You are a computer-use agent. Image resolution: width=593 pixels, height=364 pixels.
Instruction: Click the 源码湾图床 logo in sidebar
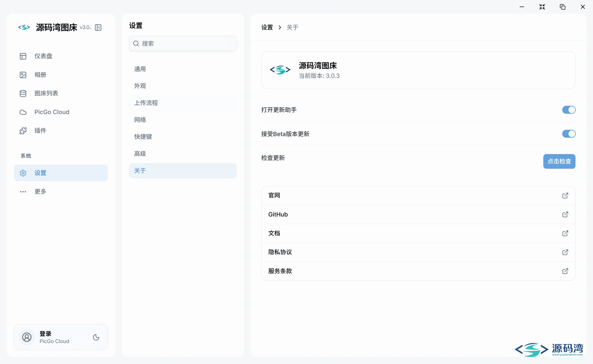24,27
